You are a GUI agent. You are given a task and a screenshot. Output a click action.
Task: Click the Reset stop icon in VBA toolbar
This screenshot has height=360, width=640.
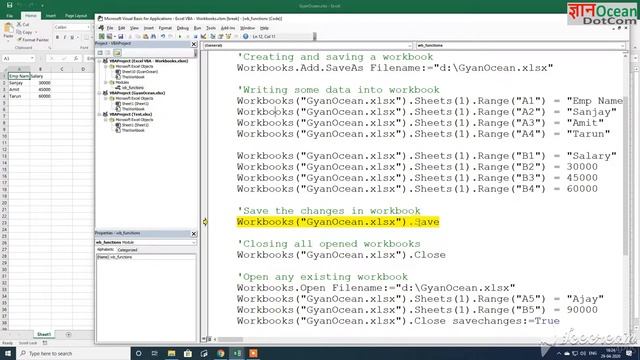coord(196,36)
